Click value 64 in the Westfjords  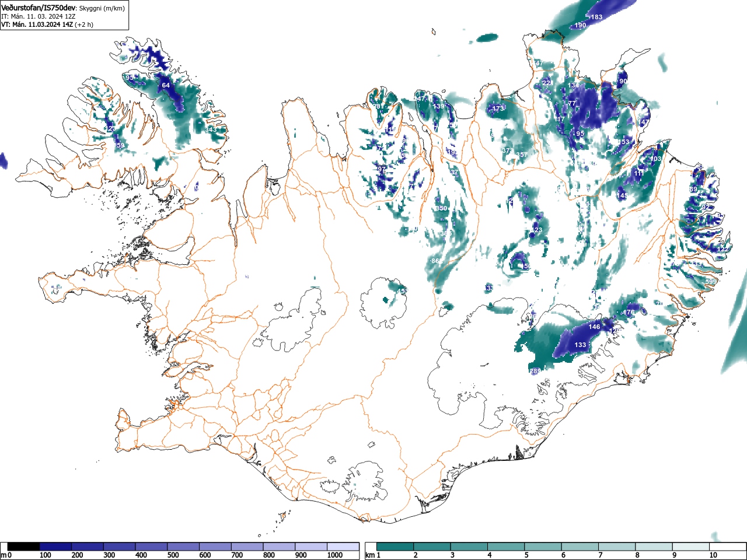coord(166,85)
